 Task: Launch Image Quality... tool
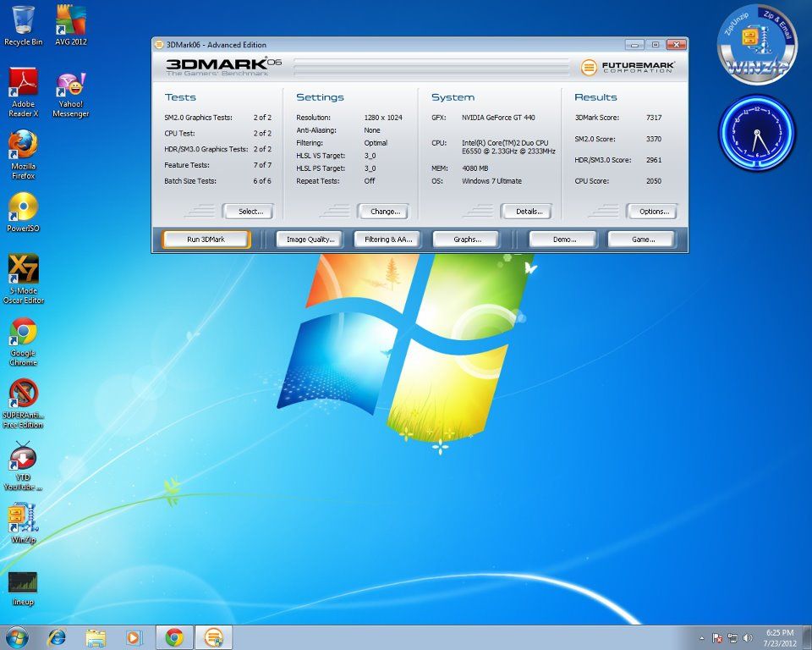310,240
